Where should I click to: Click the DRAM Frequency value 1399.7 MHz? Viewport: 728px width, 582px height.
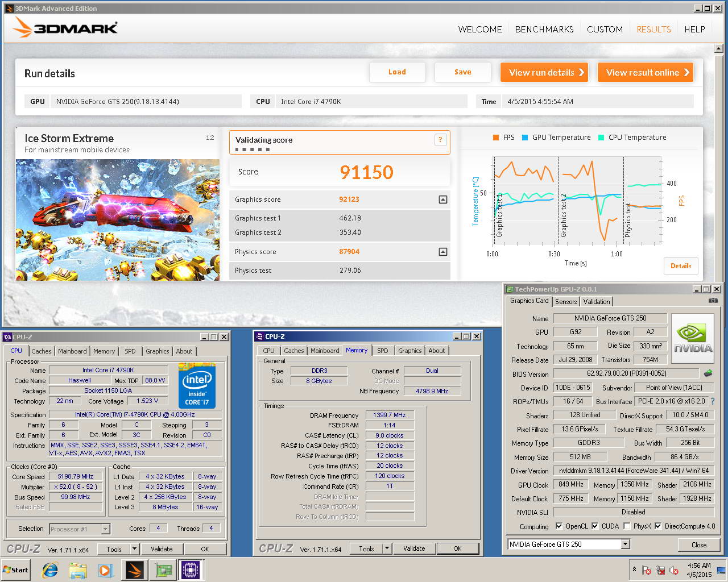click(390, 415)
